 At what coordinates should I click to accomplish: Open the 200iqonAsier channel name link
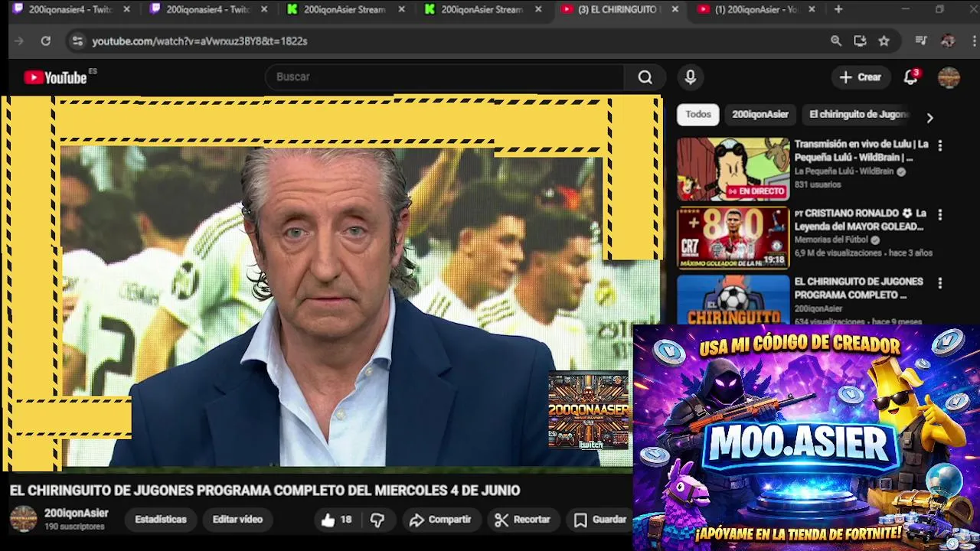point(77,513)
